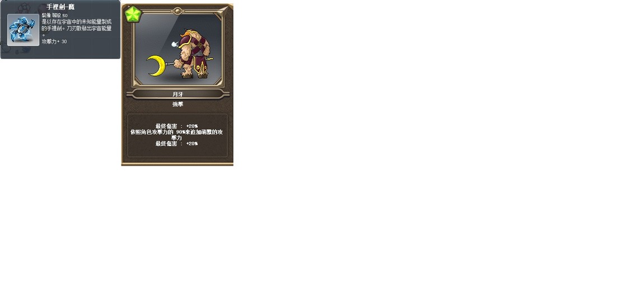Click the round ornament atop card frame
The width and height of the screenshot is (644, 297).
click(x=178, y=11)
